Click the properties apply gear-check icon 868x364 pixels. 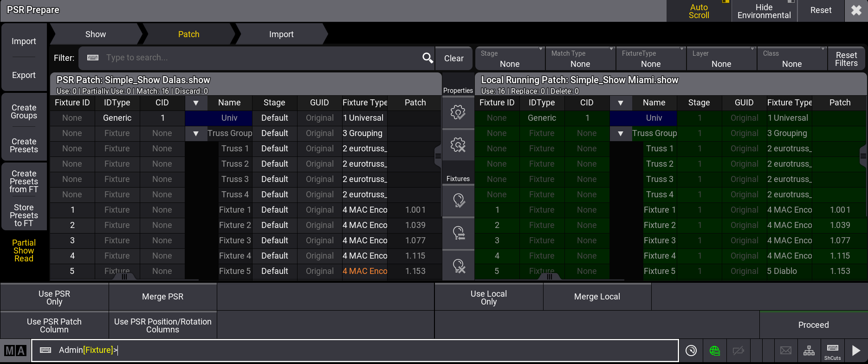pyautogui.click(x=458, y=112)
